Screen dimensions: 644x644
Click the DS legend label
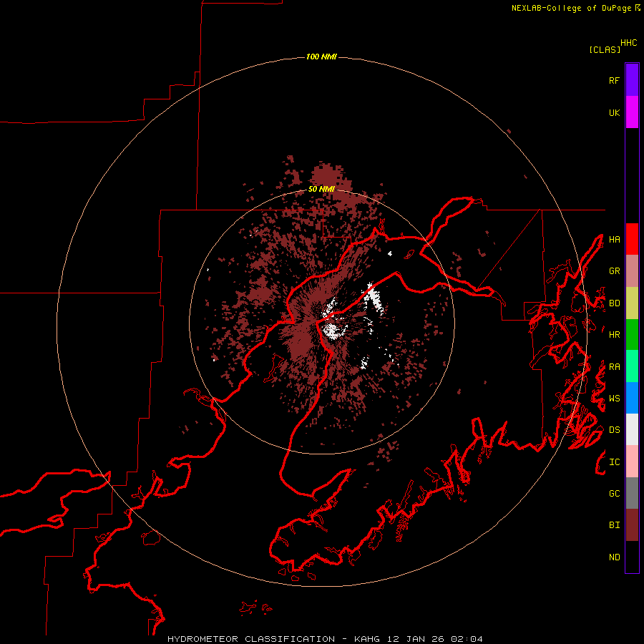615,430
